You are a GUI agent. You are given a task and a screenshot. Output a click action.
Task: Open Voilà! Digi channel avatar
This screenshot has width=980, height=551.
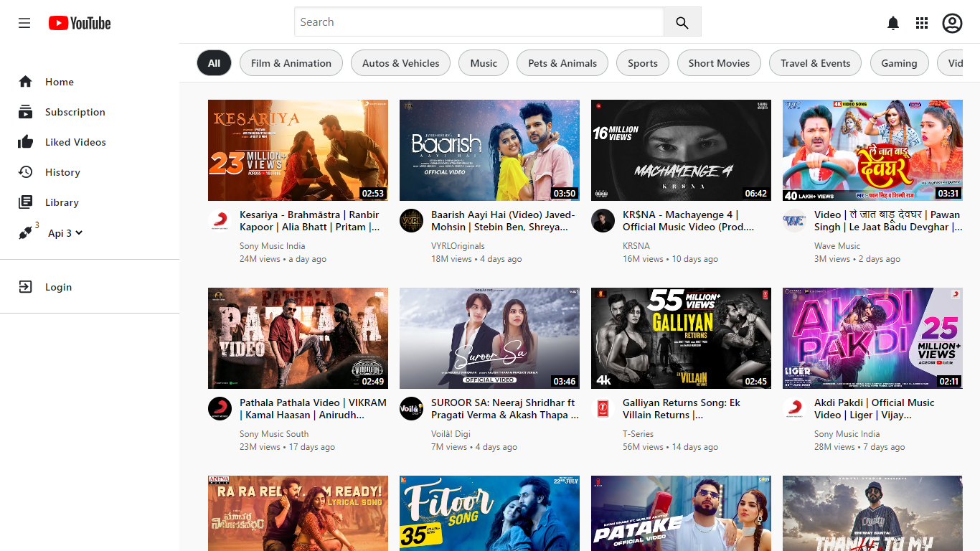(x=411, y=409)
